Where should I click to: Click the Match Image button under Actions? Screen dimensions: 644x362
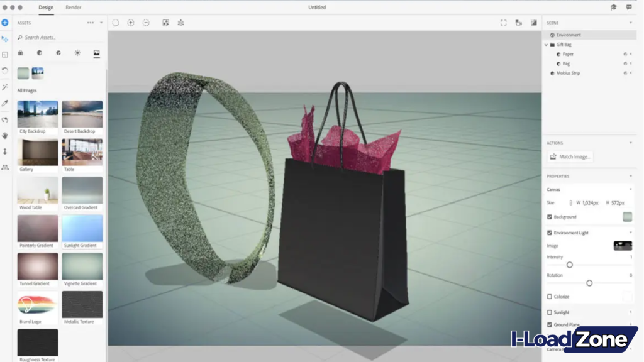pyautogui.click(x=570, y=156)
